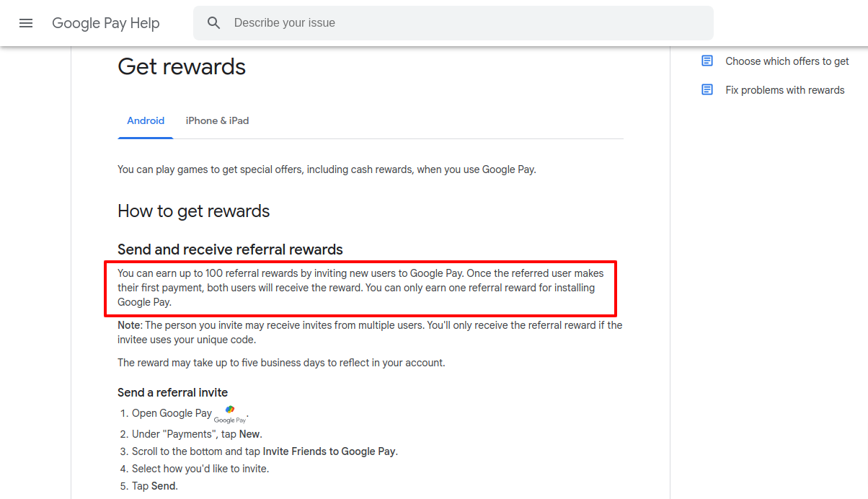Switch to the Android tab

[x=146, y=120]
